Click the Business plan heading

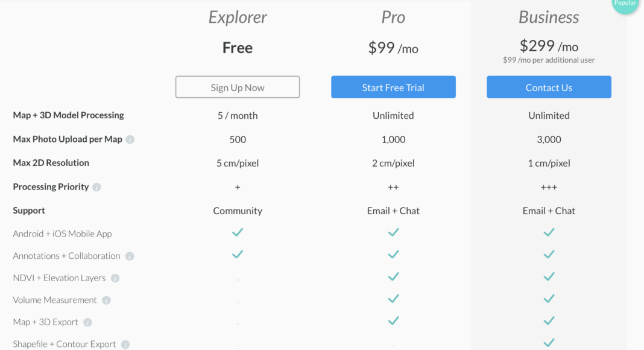coord(549,17)
